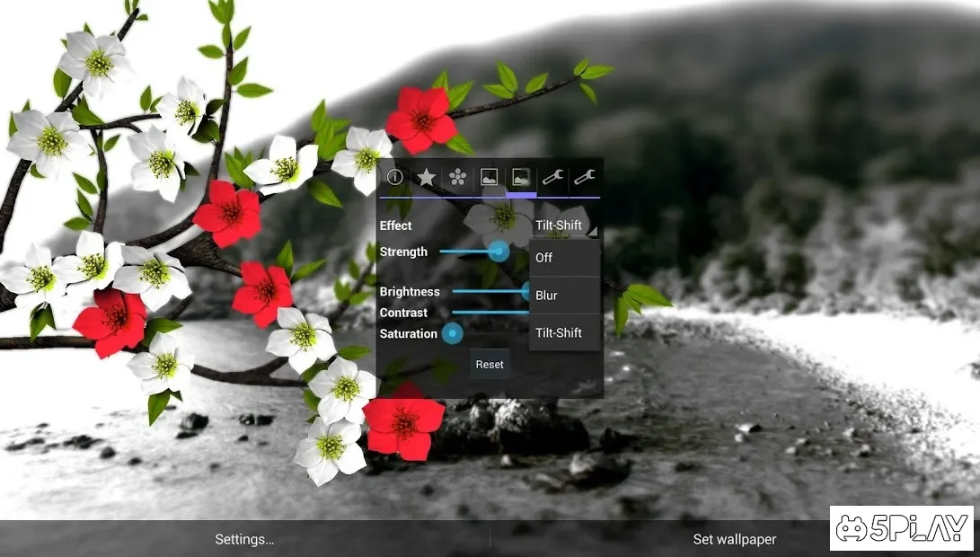980x557 pixels.
Task: Click the highlighted blurred-picture effects tab
Action: coord(521,177)
